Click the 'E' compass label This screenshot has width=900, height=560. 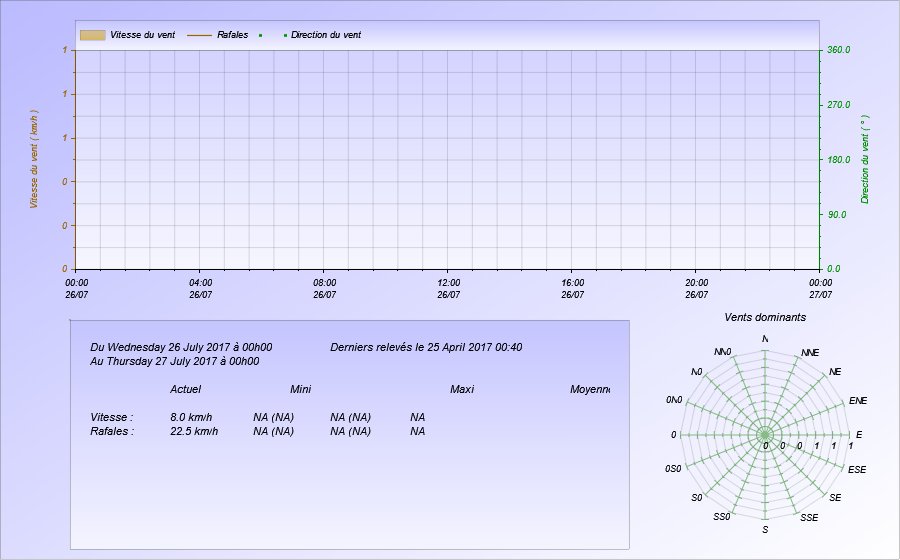point(859,435)
